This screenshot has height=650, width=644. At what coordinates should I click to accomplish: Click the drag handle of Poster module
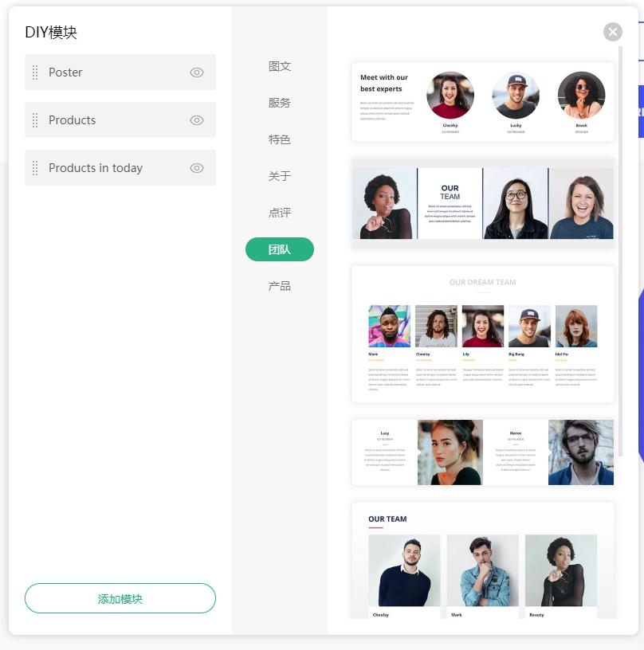pos(35,72)
